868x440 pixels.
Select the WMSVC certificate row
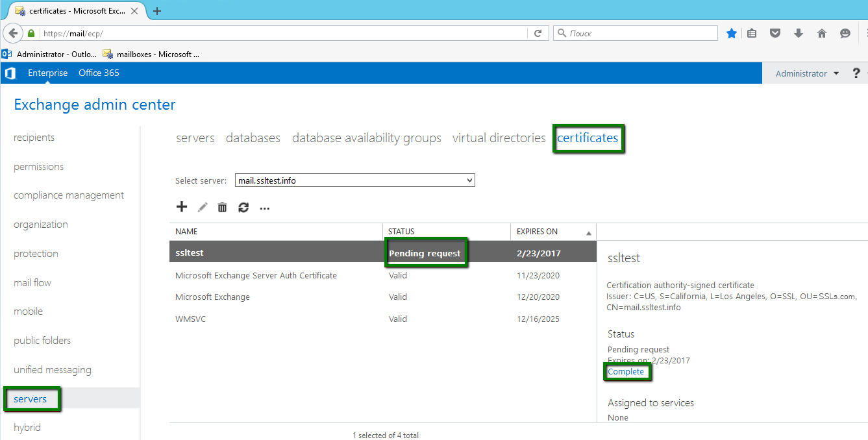pyautogui.click(x=382, y=319)
